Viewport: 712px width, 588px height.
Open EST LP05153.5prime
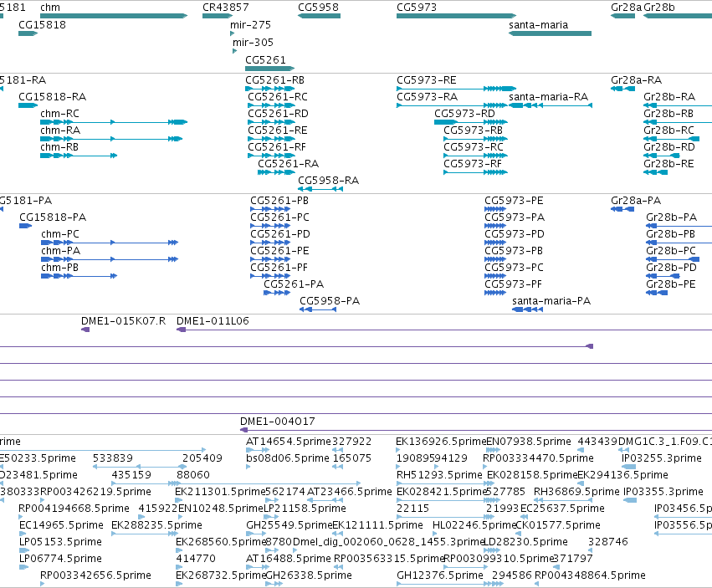pos(24,550)
